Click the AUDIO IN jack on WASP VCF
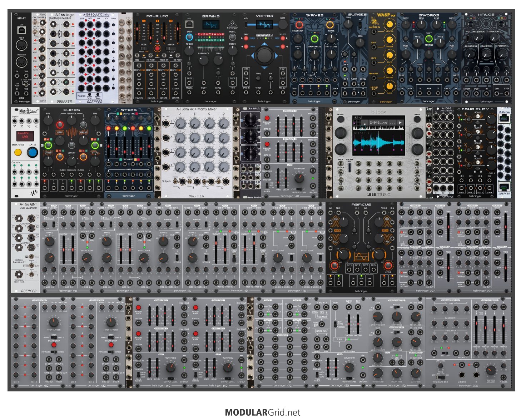The width and height of the screenshot is (526, 420). click(x=374, y=32)
